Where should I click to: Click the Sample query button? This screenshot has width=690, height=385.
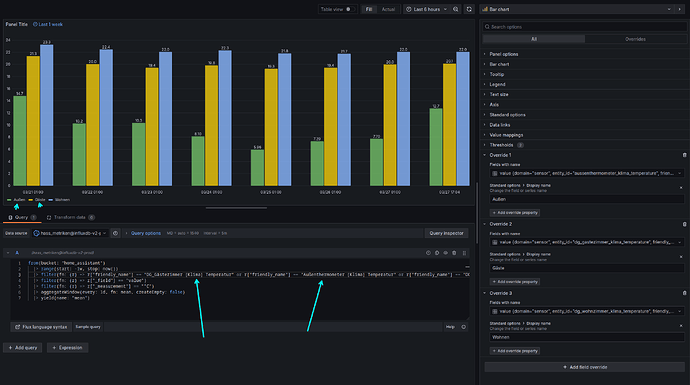[x=88, y=327]
